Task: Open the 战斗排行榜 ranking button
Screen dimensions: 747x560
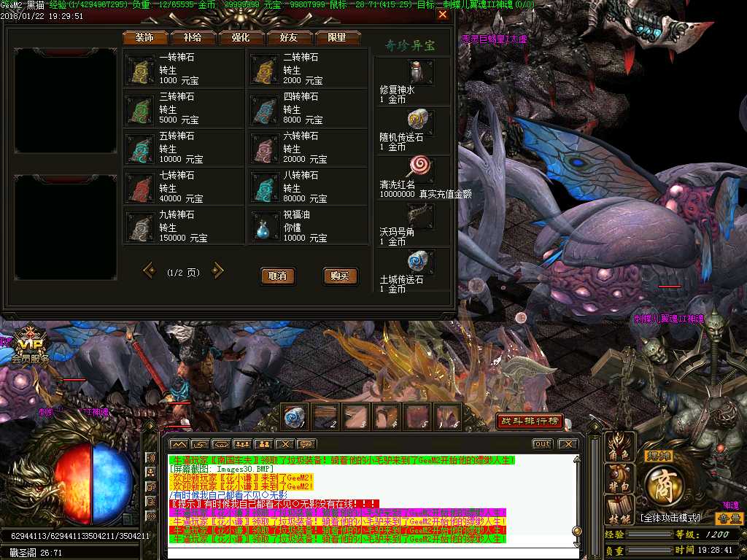Action: [x=530, y=421]
